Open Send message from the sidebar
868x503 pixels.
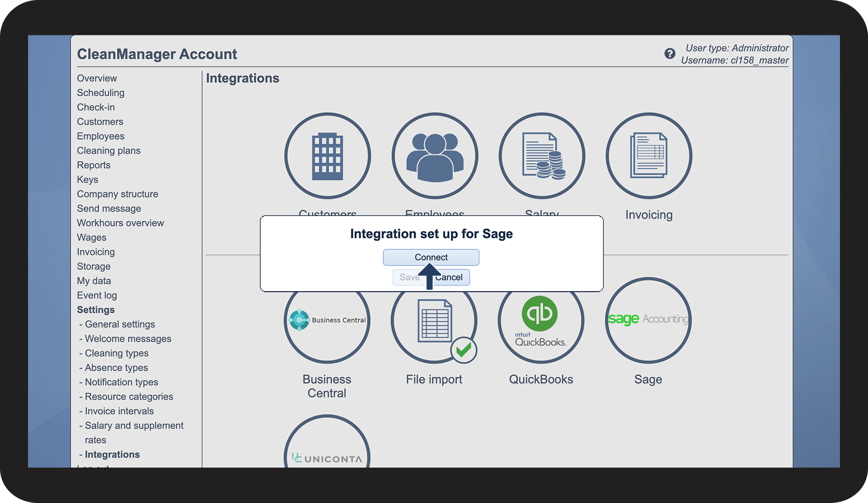[109, 208]
